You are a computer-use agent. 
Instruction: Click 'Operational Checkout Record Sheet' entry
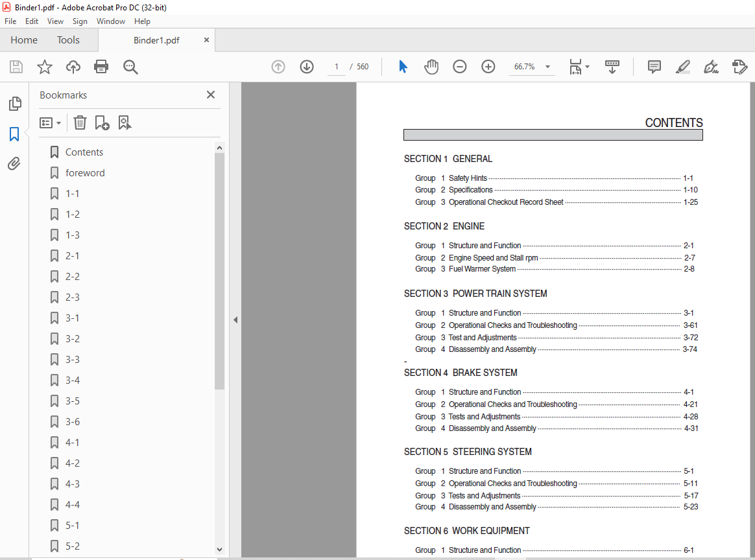506,202
